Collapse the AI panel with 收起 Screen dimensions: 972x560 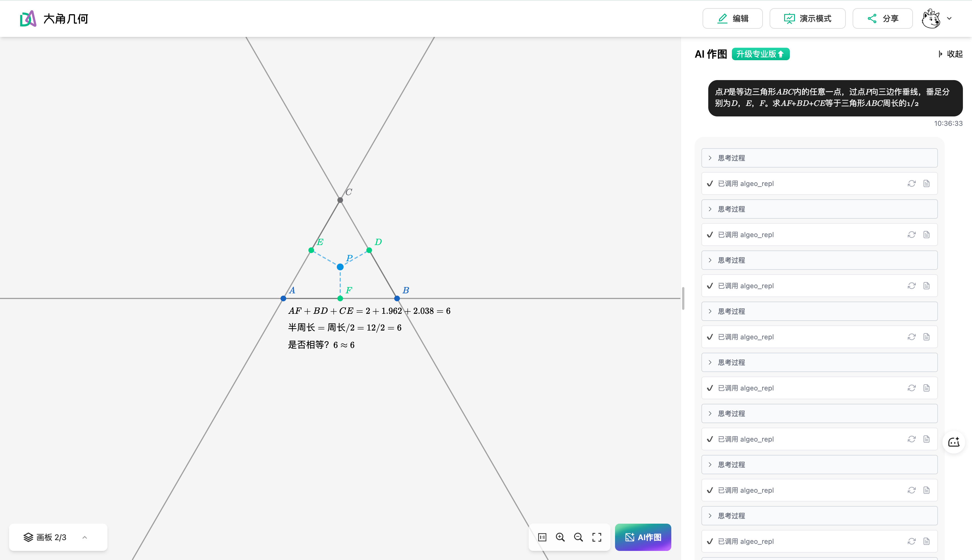[950, 54]
